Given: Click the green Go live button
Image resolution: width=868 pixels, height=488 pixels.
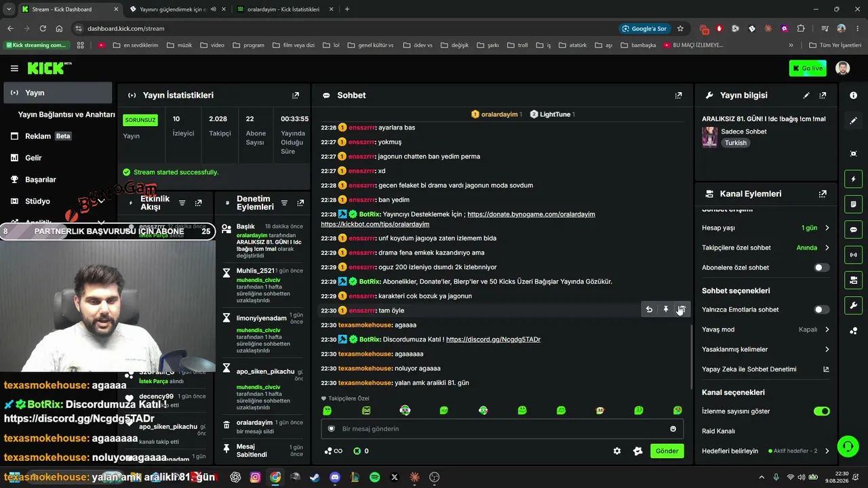Looking at the screenshot, I should [808, 68].
